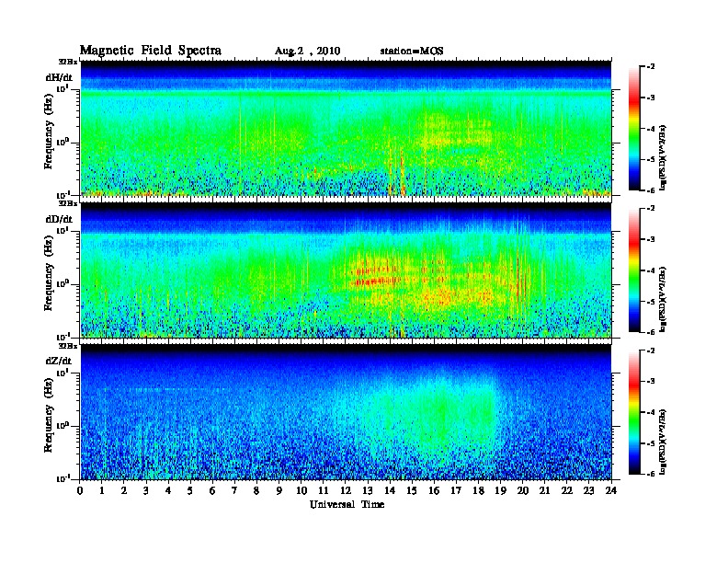Click the '3' tick on Universal Time axis

pyautogui.click(x=146, y=490)
